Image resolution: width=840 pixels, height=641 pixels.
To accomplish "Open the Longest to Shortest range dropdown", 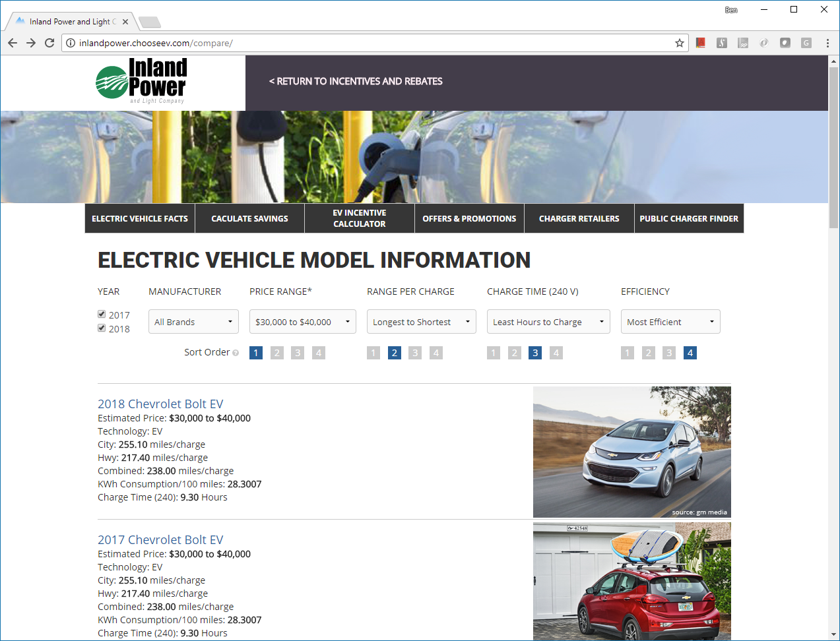I will tap(421, 322).
